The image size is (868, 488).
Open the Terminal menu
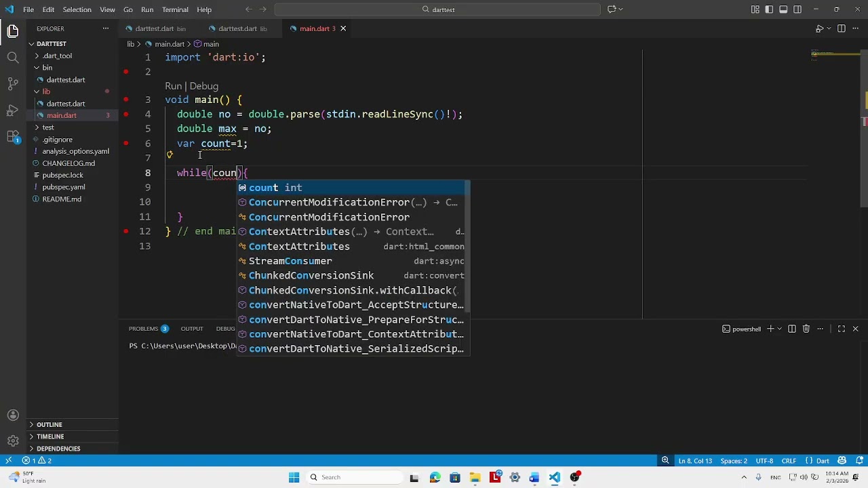tap(175, 9)
